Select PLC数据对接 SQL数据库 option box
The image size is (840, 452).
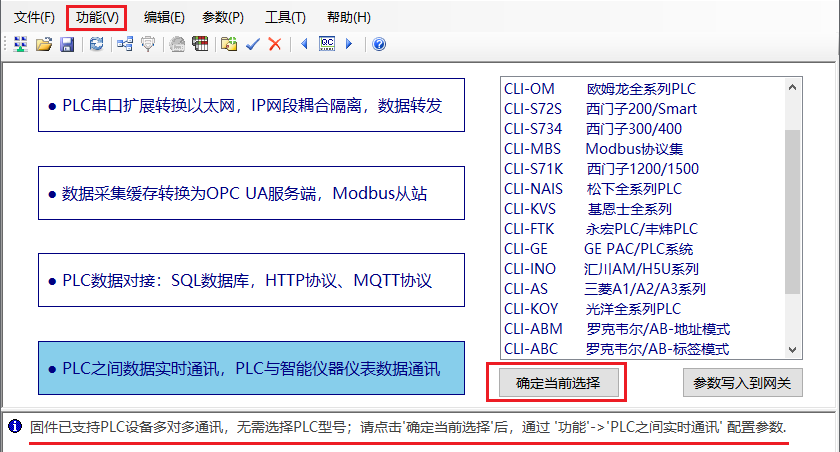pos(251,280)
